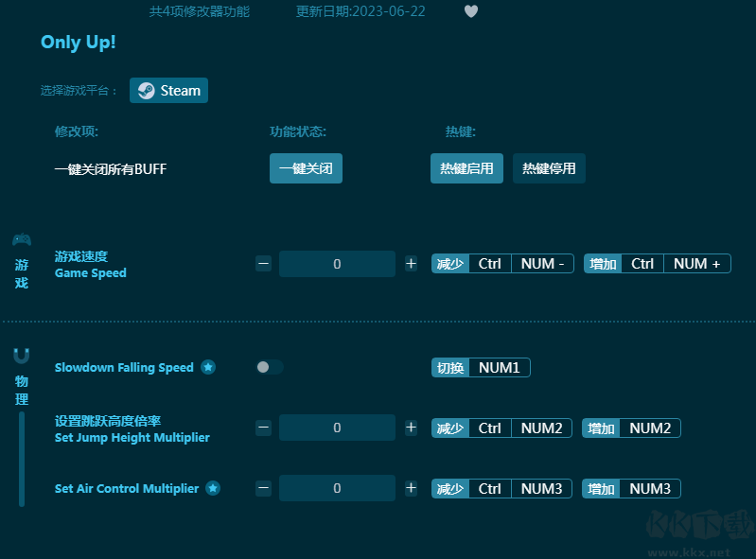
Task: Click the Only Up! game title
Action: point(79,43)
